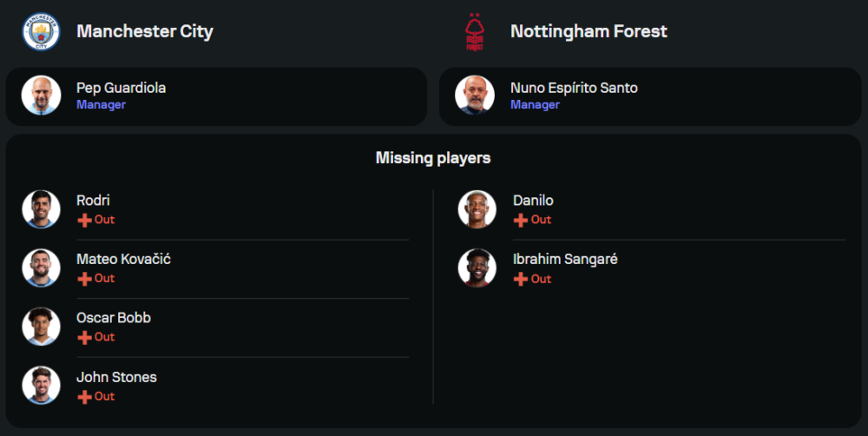Click Oscar Bobb's player avatar

[x=41, y=327]
